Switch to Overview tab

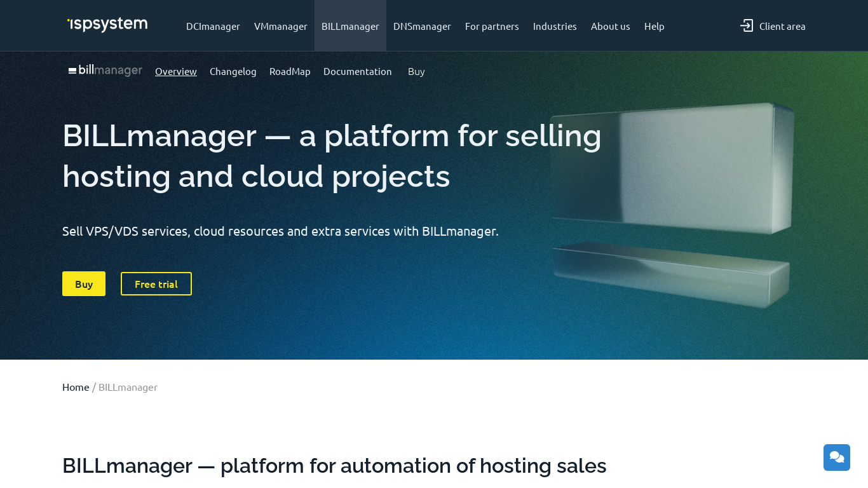pyautogui.click(x=176, y=71)
